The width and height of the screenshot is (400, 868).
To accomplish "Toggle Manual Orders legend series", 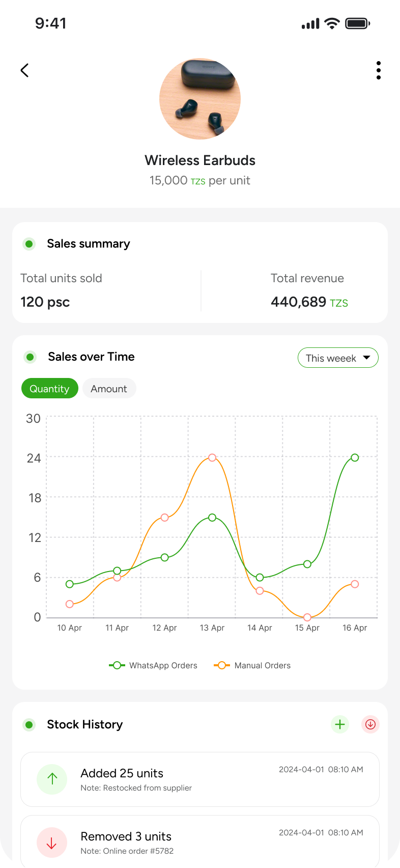I will coord(252,665).
